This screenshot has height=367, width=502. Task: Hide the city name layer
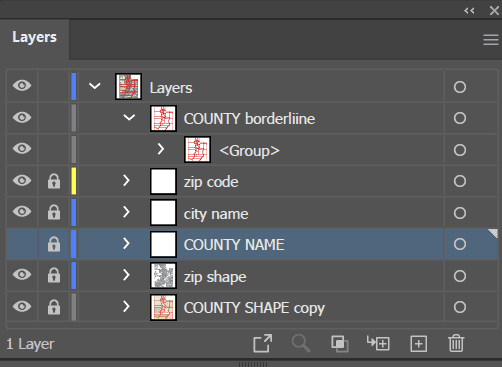coord(22,211)
